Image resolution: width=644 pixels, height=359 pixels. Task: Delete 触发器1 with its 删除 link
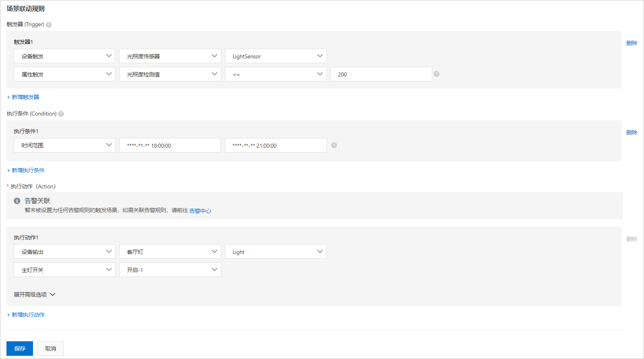click(x=632, y=43)
